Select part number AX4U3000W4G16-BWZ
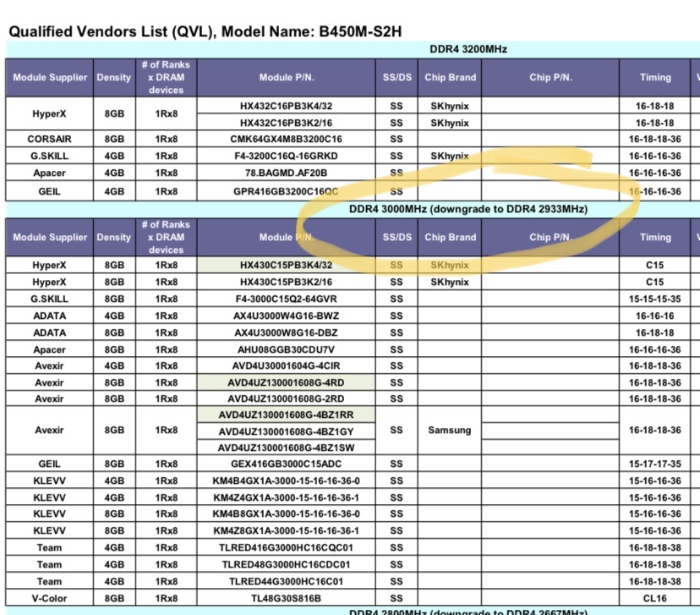Image resolution: width=700 pixels, height=615 pixels. [286, 316]
